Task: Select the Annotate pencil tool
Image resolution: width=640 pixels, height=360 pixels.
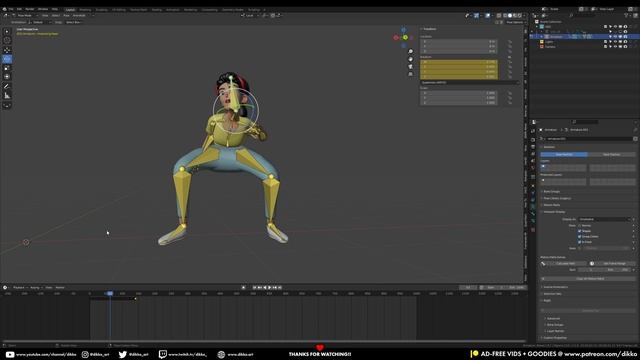Action: pos(7,86)
